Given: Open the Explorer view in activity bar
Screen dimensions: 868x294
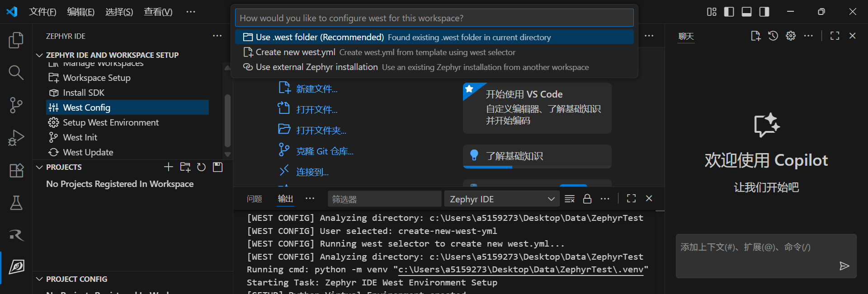Looking at the screenshot, I should [16, 40].
